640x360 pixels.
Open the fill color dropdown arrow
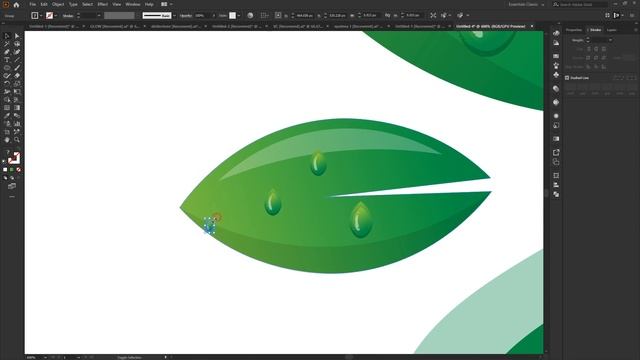click(x=41, y=16)
